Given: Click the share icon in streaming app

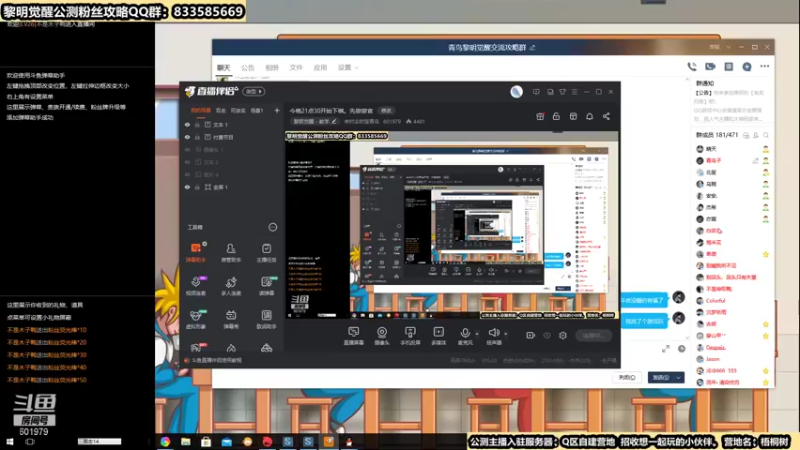Looking at the screenshot, I should pyautogui.click(x=606, y=116).
